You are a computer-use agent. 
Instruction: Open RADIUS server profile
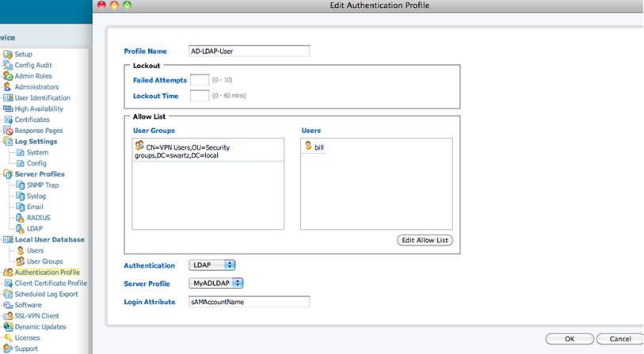(39, 218)
